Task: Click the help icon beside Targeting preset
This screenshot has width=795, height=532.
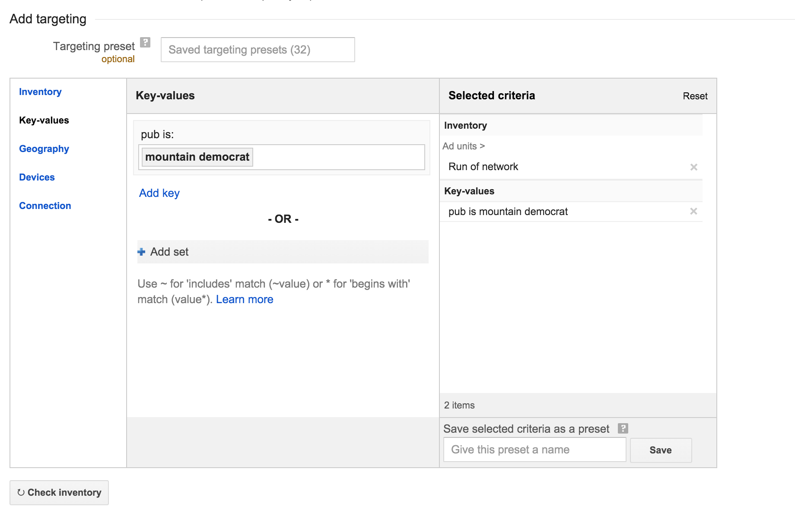Action: 146,42
